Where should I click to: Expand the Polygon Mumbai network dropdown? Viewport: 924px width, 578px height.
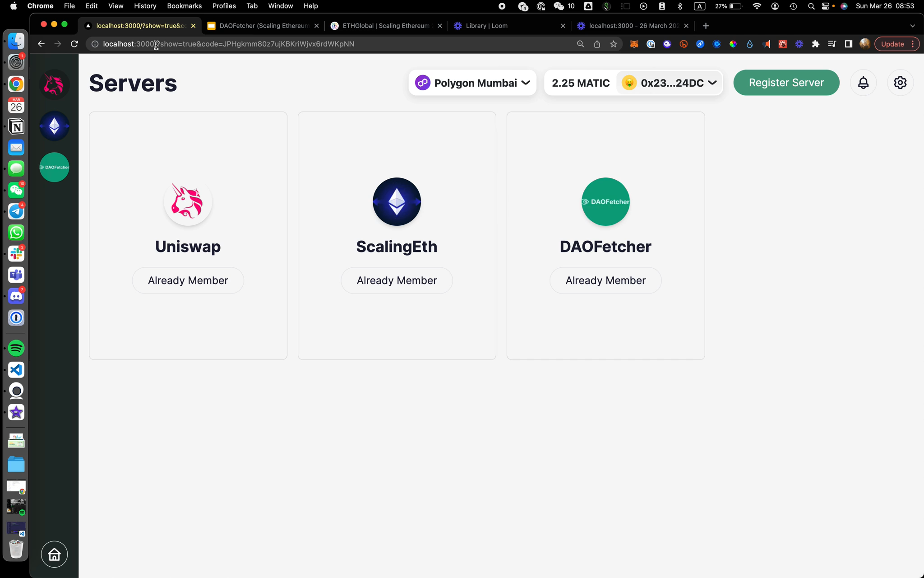(472, 83)
